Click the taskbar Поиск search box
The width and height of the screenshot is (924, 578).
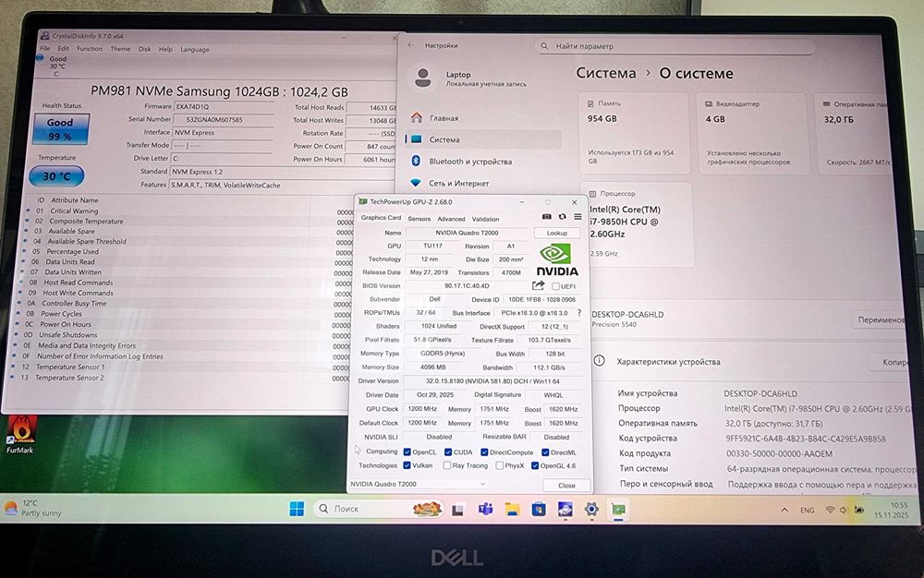pos(378,509)
